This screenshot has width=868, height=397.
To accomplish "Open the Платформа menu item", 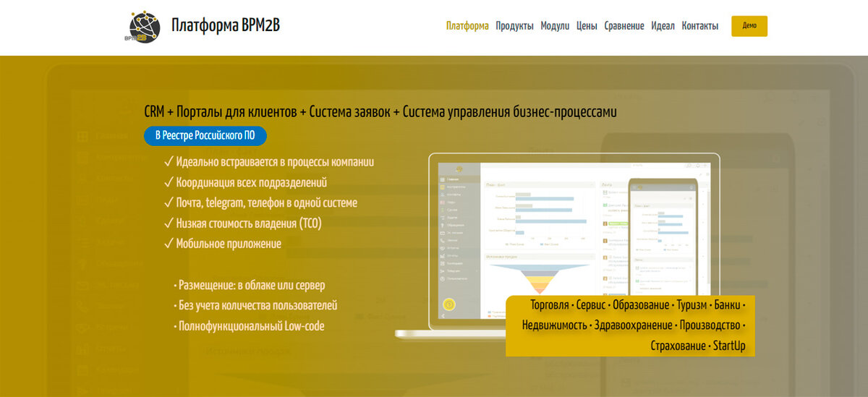I will pyautogui.click(x=467, y=26).
